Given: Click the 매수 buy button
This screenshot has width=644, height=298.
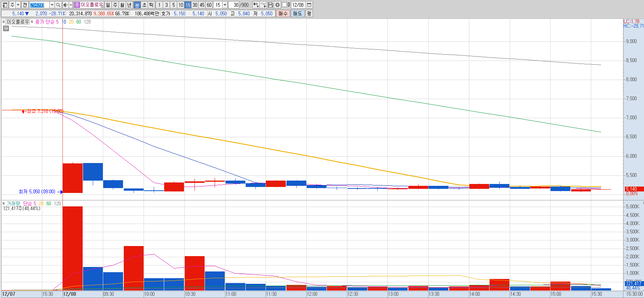Looking at the screenshot, I should (283, 13).
